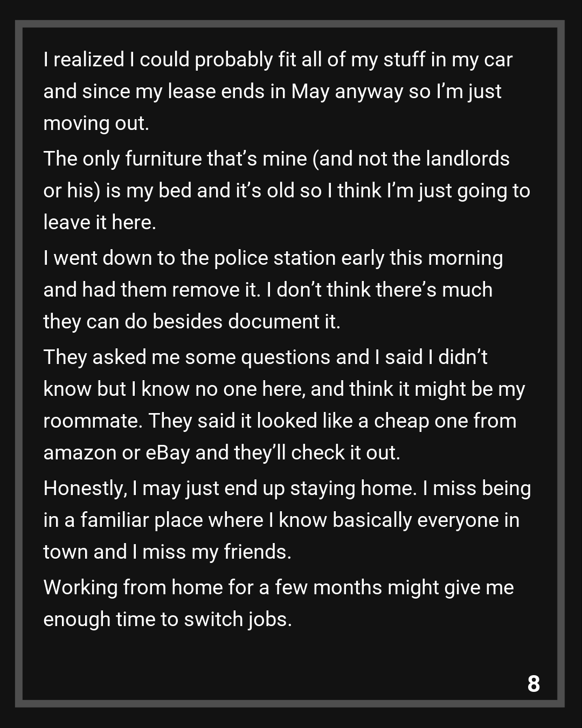This screenshot has height=728, width=582.
Task: Click the line beginning "Working from home"
Action: point(278,588)
